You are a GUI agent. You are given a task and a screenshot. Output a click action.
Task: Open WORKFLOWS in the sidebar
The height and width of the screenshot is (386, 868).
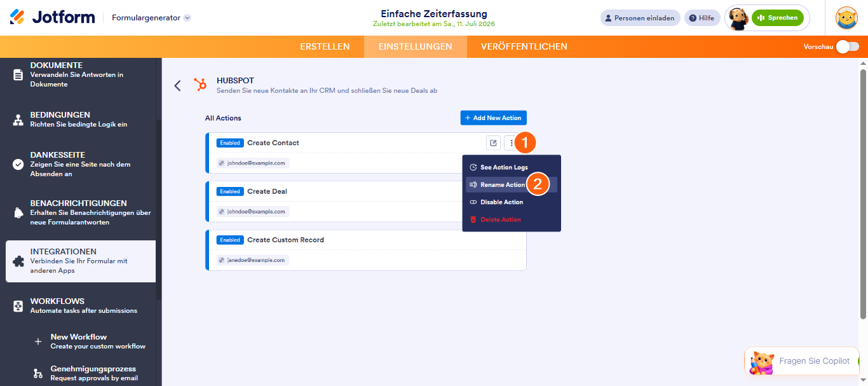81,306
